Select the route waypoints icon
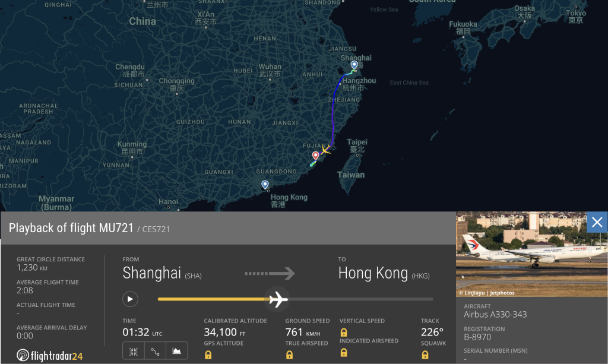Screen dimensions: 608x364 155,350
